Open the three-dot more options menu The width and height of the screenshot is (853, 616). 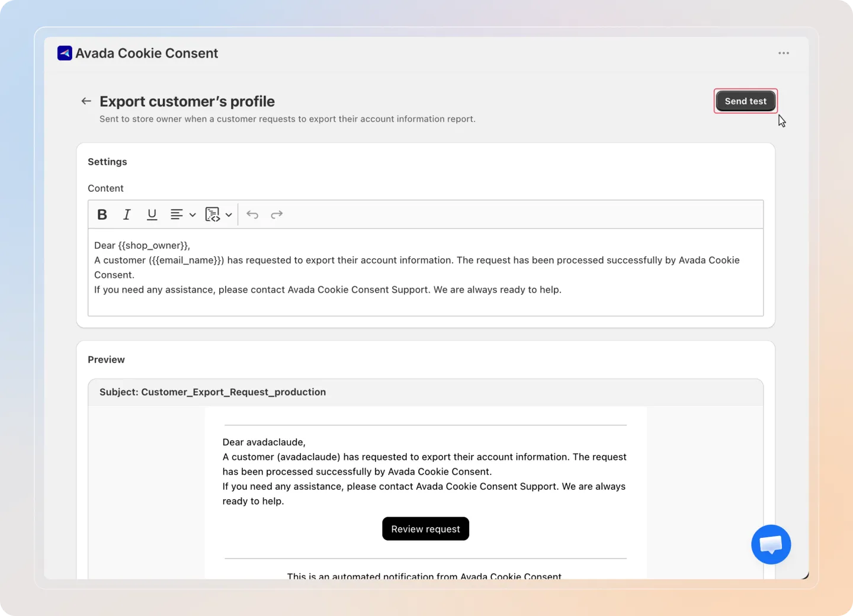click(x=784, y=53)
